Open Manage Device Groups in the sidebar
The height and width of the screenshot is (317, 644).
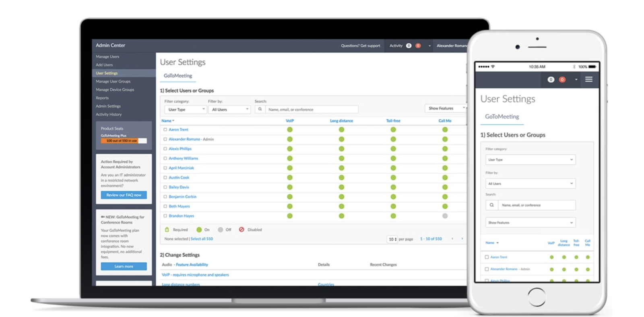coord(115,90)
